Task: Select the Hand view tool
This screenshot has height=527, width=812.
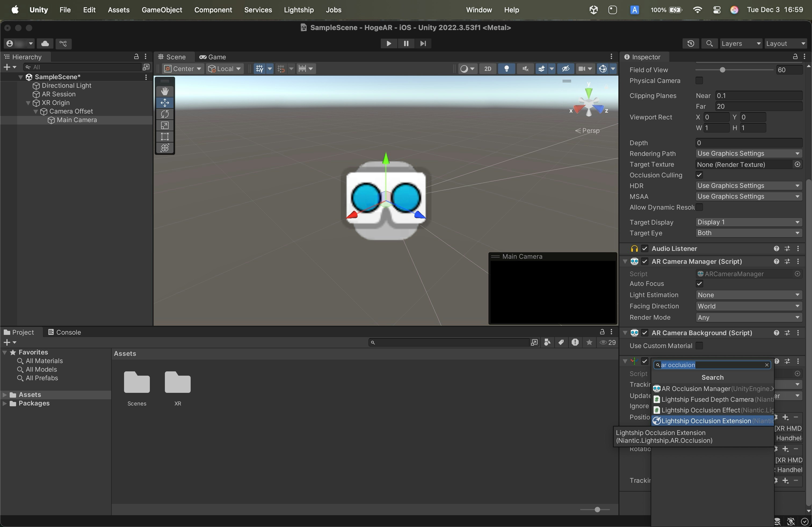Action: point(165,91)
